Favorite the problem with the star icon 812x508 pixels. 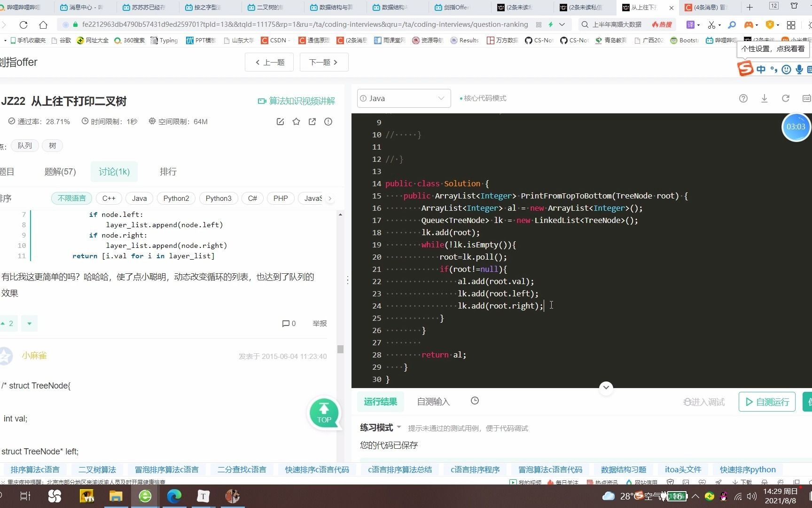[x=296, y=121]
